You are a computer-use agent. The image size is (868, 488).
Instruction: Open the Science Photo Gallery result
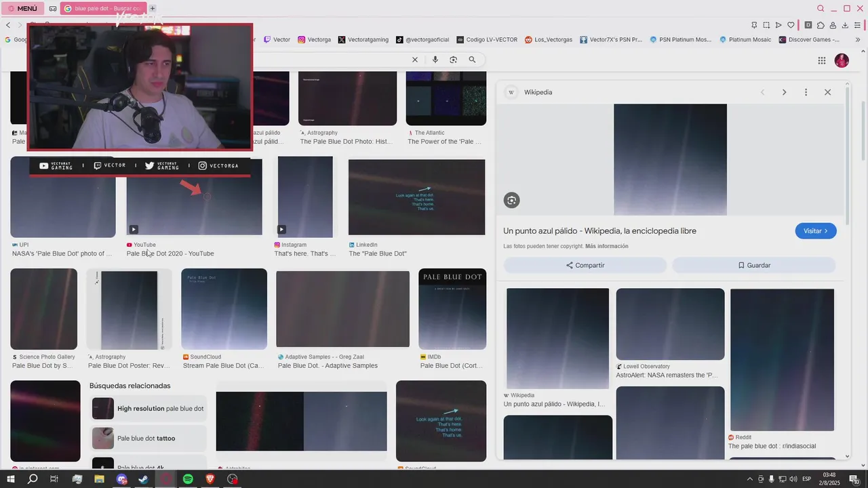pyautogui.click(x=43, y=309)
